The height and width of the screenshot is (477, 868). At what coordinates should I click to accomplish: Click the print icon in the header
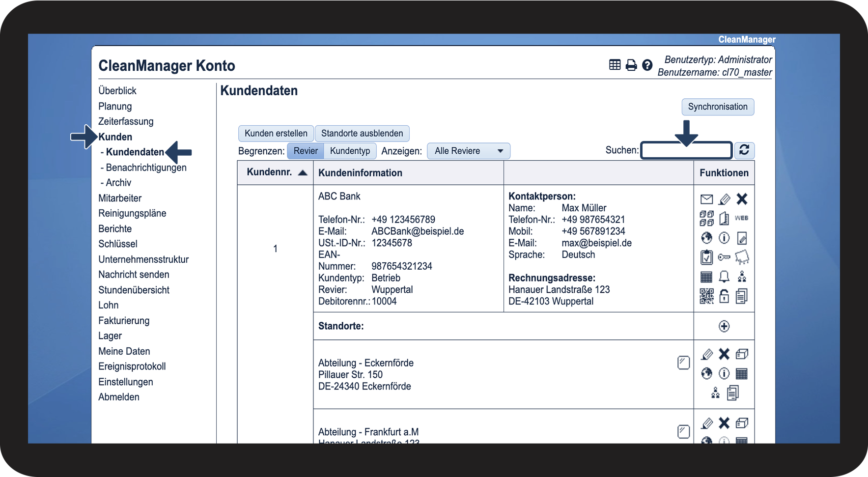631,65
